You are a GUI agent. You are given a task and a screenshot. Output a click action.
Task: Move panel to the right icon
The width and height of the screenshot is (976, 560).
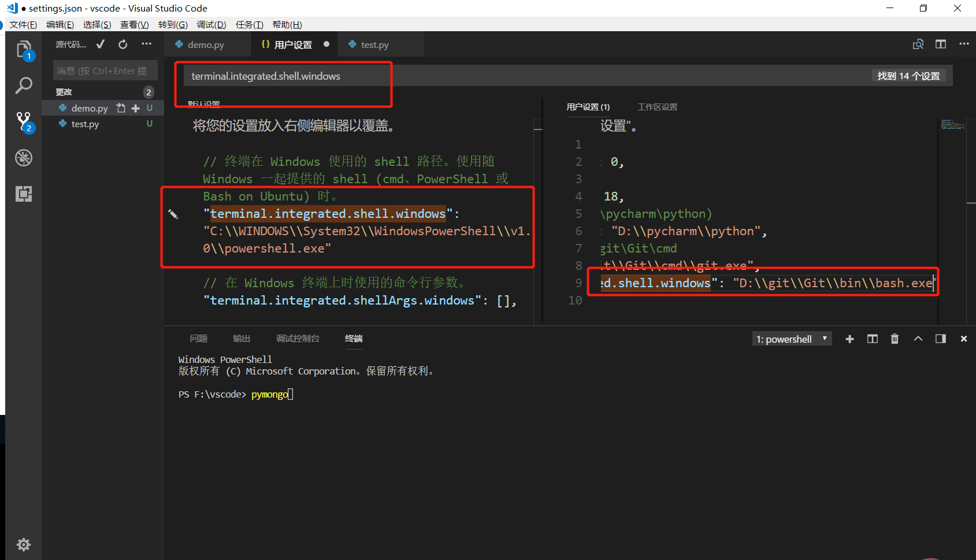pos(941,339)
